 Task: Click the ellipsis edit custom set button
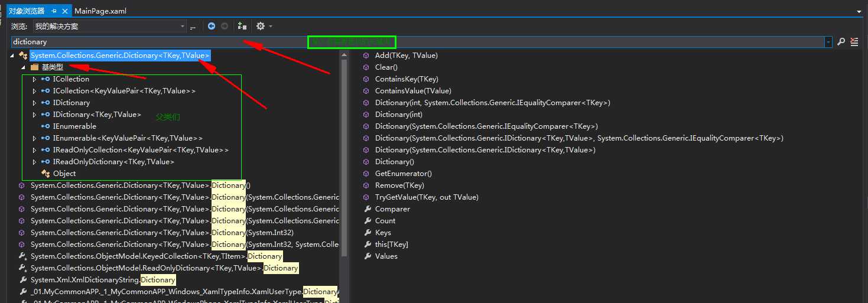click(193, 26)
